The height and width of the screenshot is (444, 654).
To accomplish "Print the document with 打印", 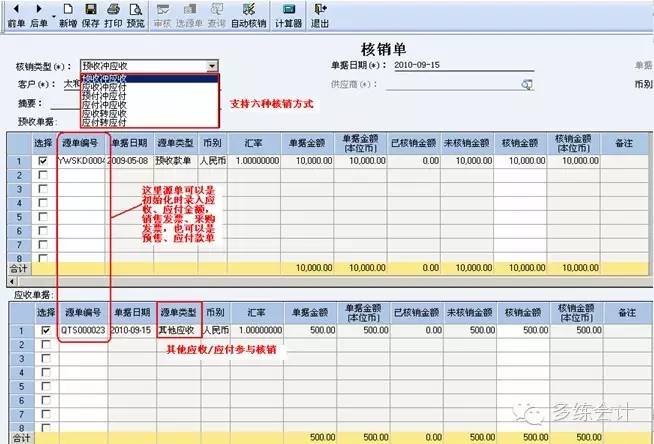I will coord(113,15).
